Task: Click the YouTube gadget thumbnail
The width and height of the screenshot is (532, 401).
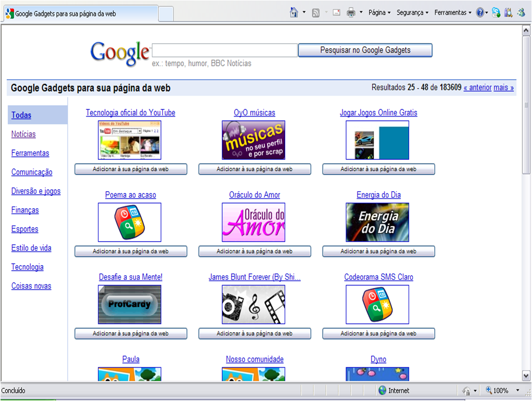Action: (130, 140)
